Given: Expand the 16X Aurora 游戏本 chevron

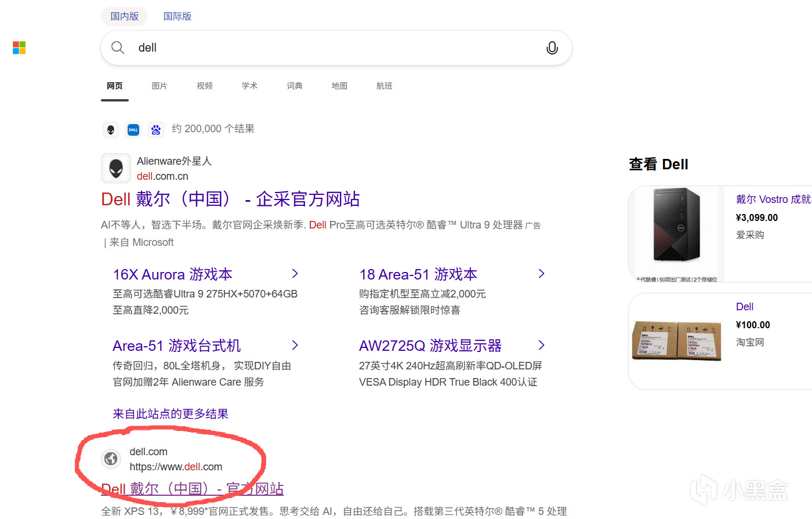Looking at the screenshot, I should click(295, 273).
